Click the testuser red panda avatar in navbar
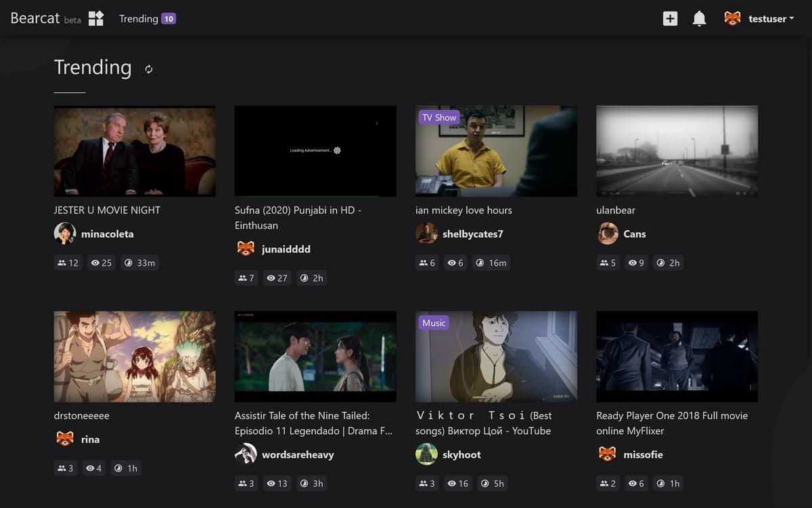Screen dimensions: 812x508 [732, 18]
